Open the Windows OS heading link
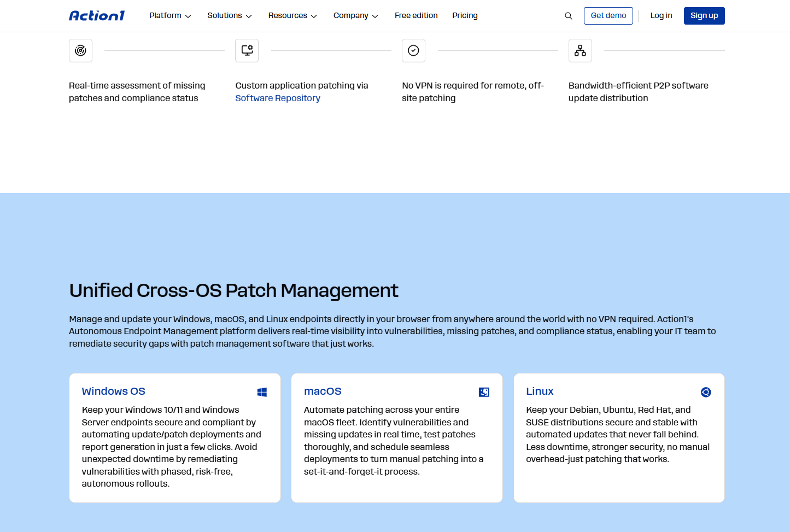 coord(114,391)
